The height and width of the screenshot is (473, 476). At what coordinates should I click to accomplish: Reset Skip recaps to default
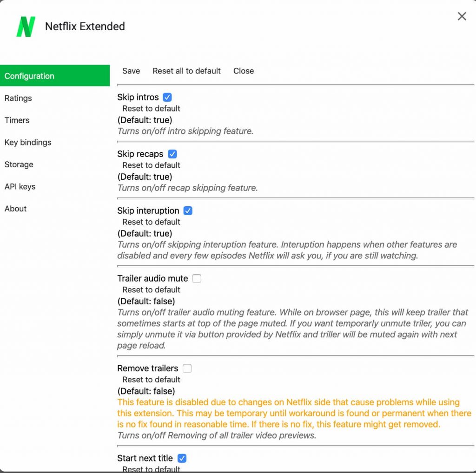tap(151, 165)
